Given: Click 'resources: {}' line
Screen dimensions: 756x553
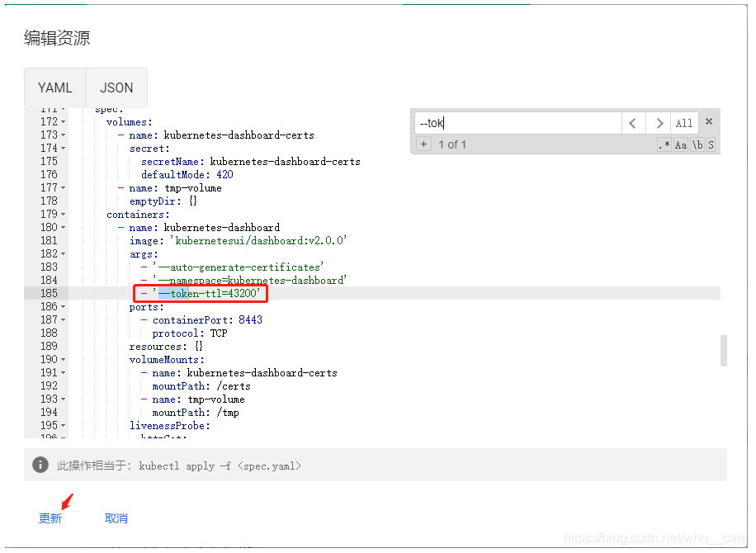Looking at the screenshot, I should [x=167, y=346].
